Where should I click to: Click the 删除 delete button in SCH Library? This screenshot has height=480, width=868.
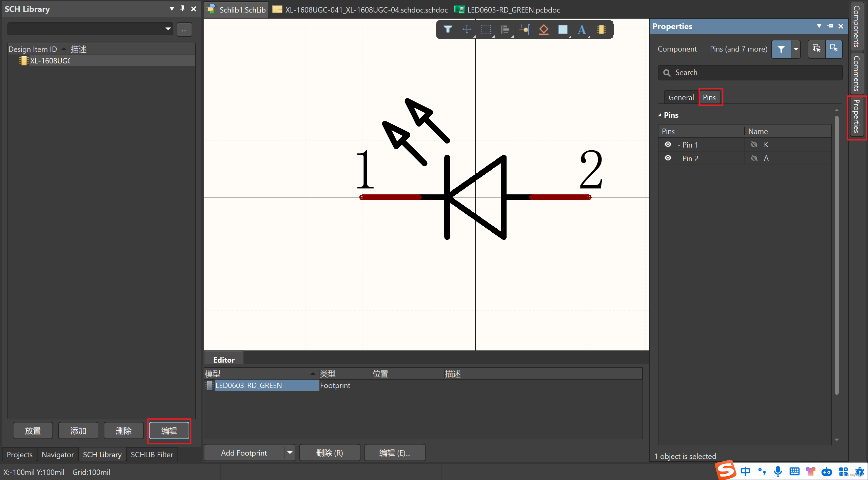click(x=124, y=431)
